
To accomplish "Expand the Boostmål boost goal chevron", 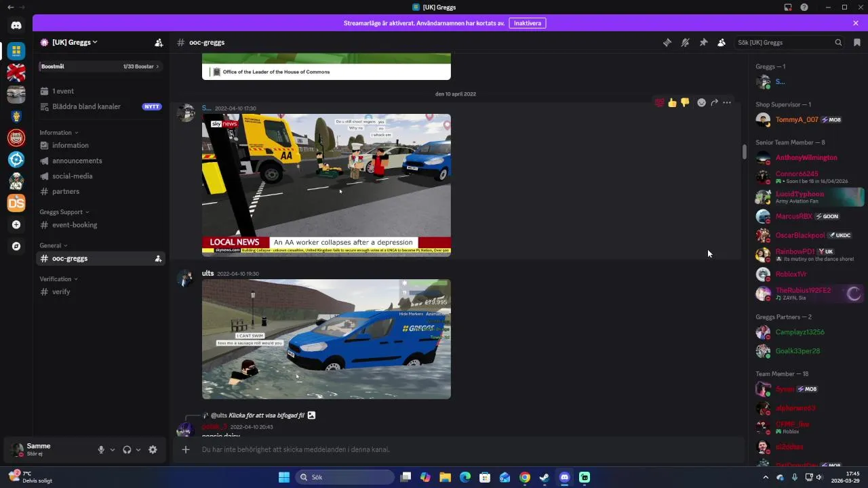I will pyautogui.click(x=158, y=66).
